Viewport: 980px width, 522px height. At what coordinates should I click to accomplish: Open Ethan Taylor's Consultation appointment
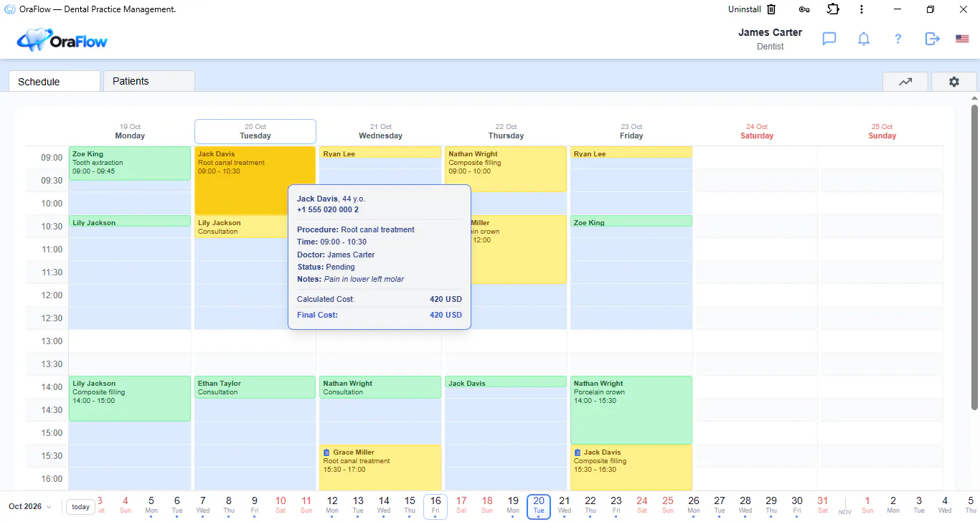click(x=255, y=387)
